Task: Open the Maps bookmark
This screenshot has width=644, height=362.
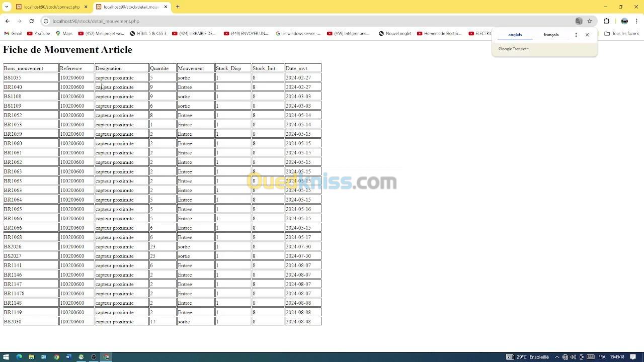Action: 64,34
